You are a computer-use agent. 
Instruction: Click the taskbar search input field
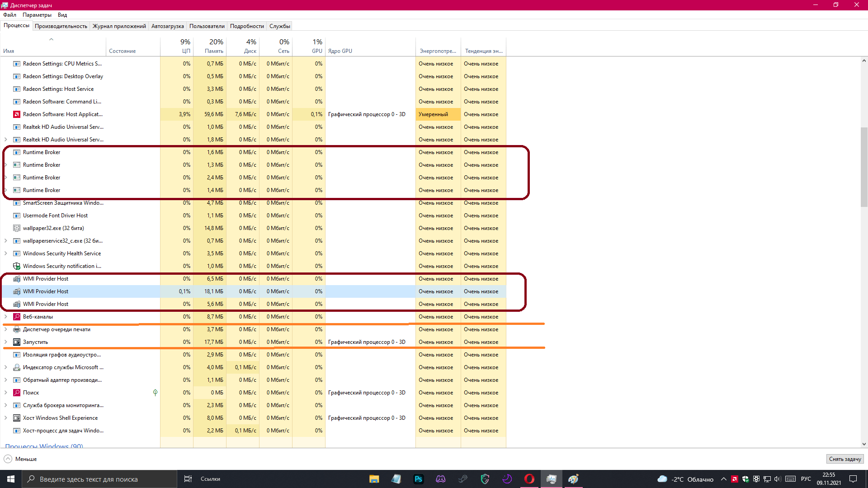(99, 479)
